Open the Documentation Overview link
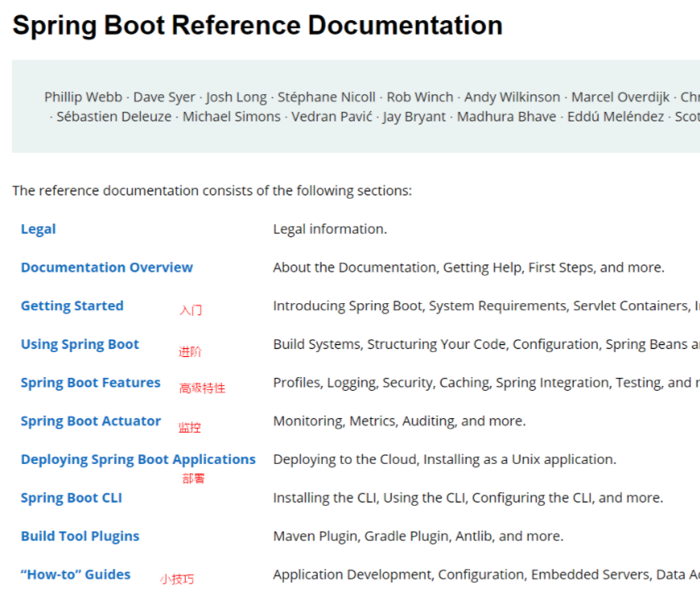The image size is (700, 599). pyautogui.click(x=107, y=268)
